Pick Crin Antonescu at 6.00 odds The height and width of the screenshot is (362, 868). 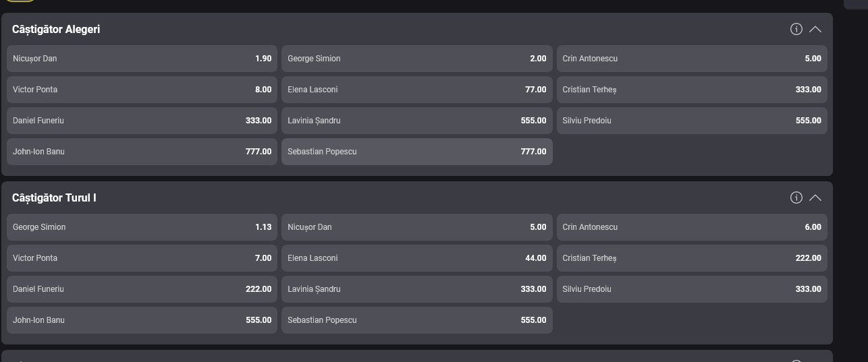tap(692, 227)
